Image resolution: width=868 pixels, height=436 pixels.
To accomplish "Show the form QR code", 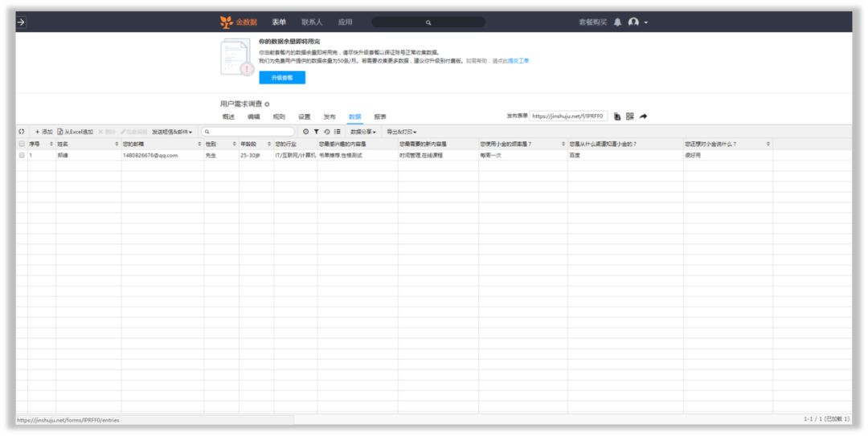I will pos(630,116).
